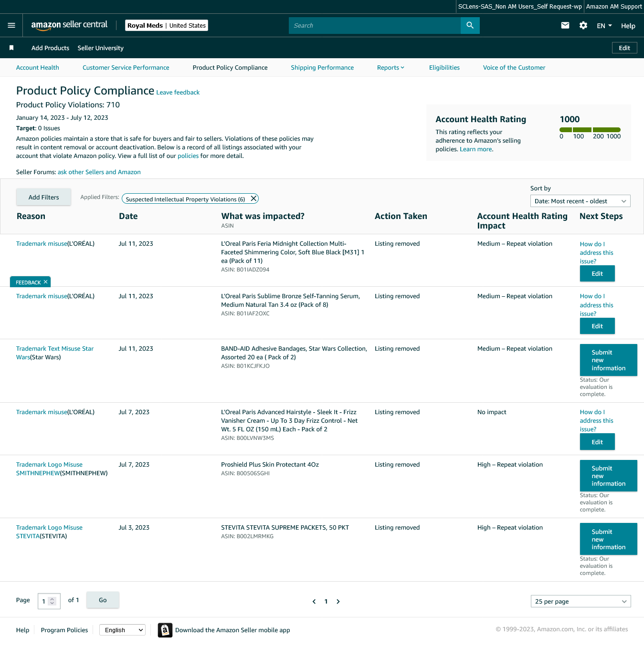Open How do I address link for Sublime Bronze

[597, 305]
